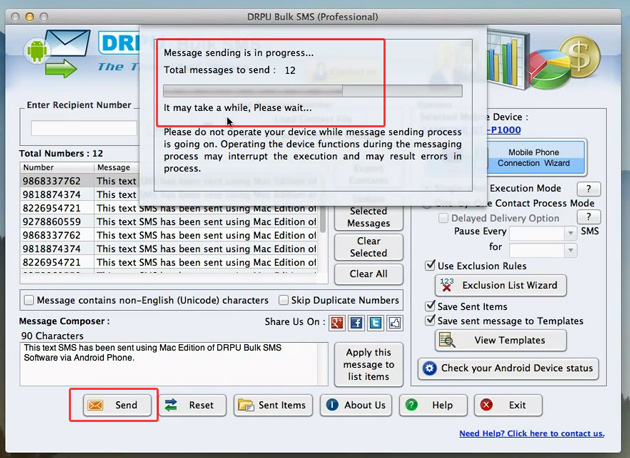Click the View Templates magnifier icon
Image resolution: width=630 pixels, height=458 pixels.
[x=447, y=340]
